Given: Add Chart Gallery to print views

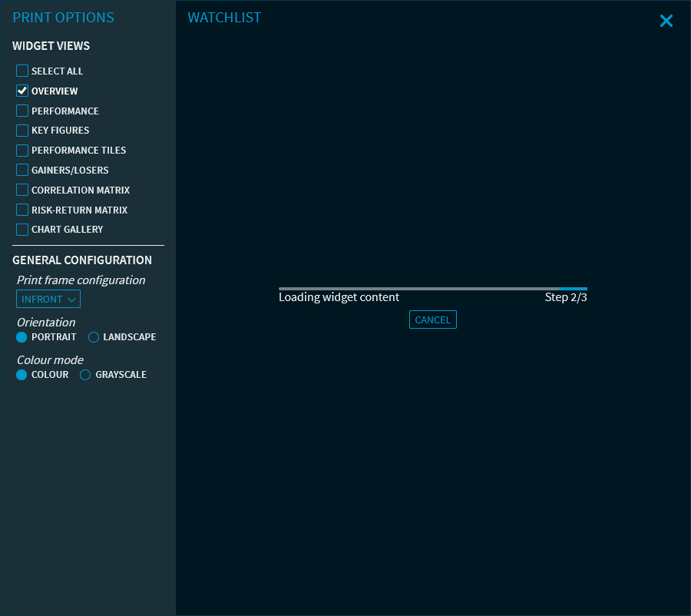Looking at the screenshot, I should pos(22,230).
